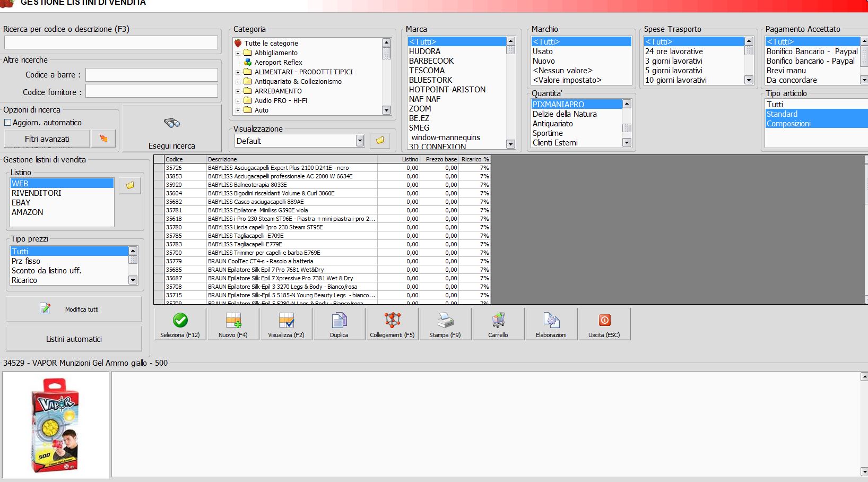Click Uscita (ESC) exit button
Viewport: 868px width, 482px height.
pos(604,324)
